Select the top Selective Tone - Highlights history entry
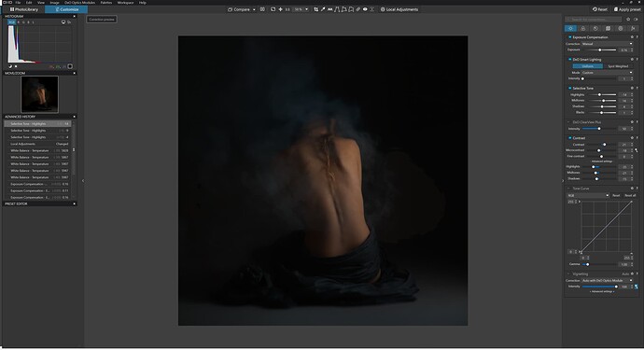Viewport: 644px width, 350px height. tap(37, 123)
